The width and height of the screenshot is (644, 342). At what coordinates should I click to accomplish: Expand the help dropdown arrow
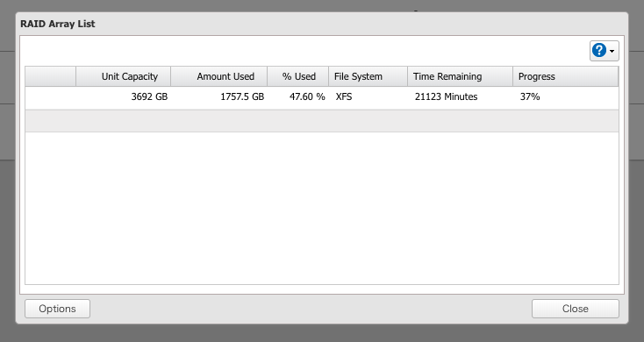click(612, 52)
